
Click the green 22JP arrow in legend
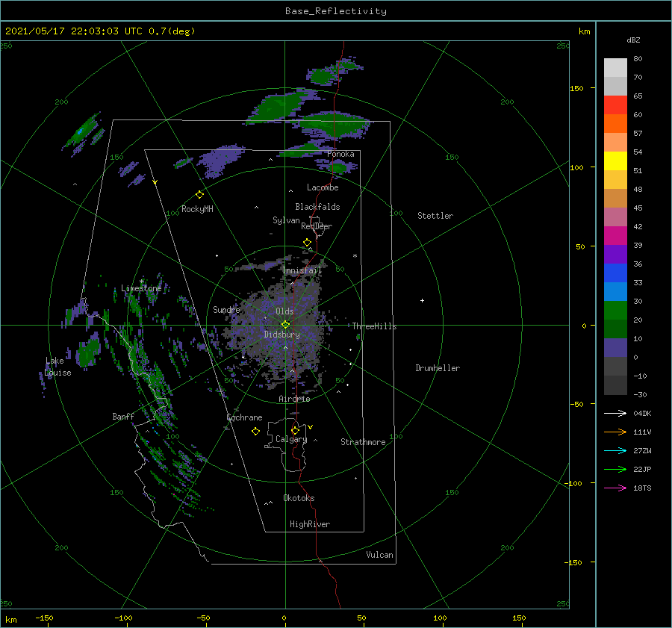coord(615,470)
